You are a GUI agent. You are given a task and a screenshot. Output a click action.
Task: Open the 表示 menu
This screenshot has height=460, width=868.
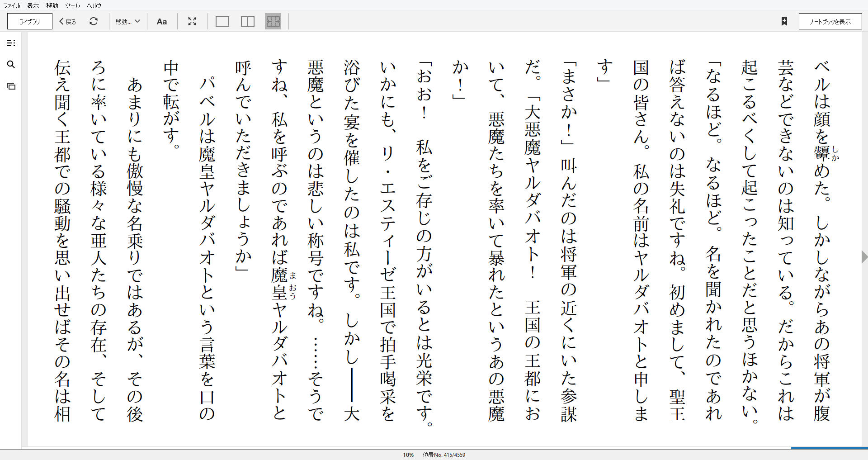pyautogui.click(x=33, y=5)
